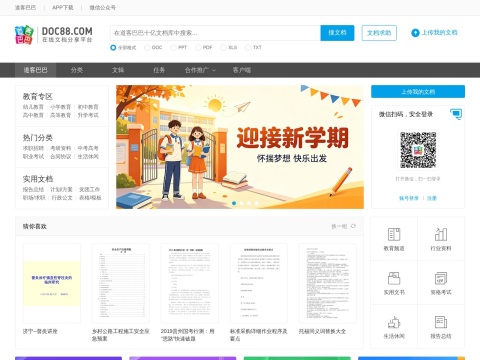This screenshot has height=360, width=480.
Task: Click the 职业考试 category link
Action: 33,156
